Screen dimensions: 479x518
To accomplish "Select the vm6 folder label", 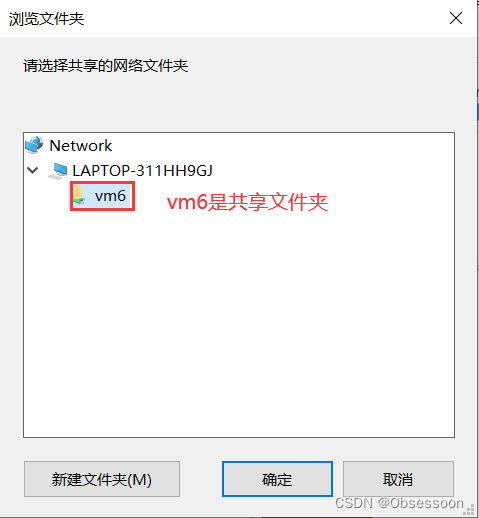I will coord(110,196).
